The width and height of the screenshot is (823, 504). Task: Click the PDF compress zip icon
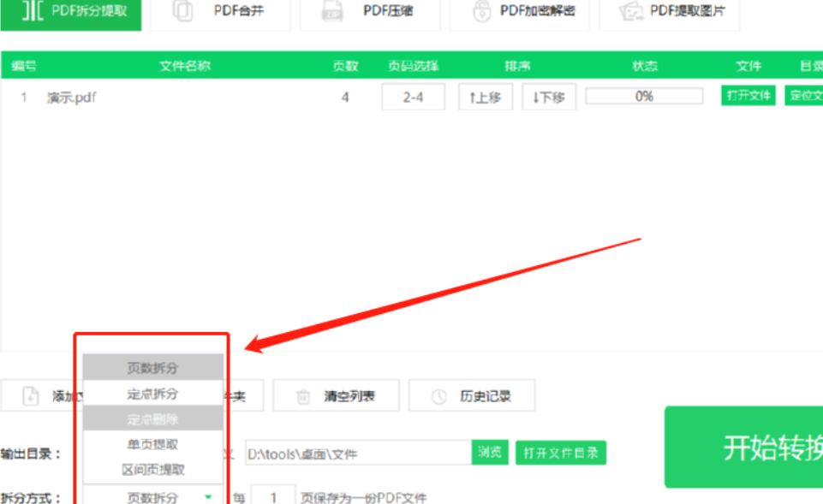point(332,10)
